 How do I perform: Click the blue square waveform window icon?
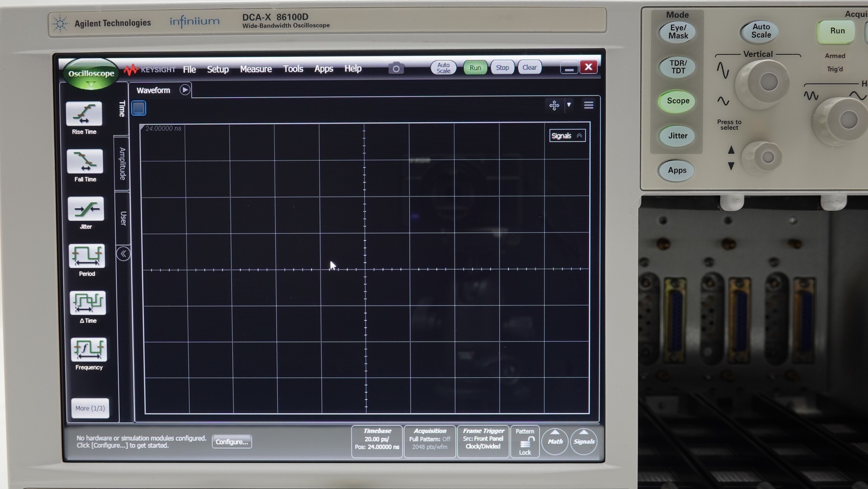(139, 108)
